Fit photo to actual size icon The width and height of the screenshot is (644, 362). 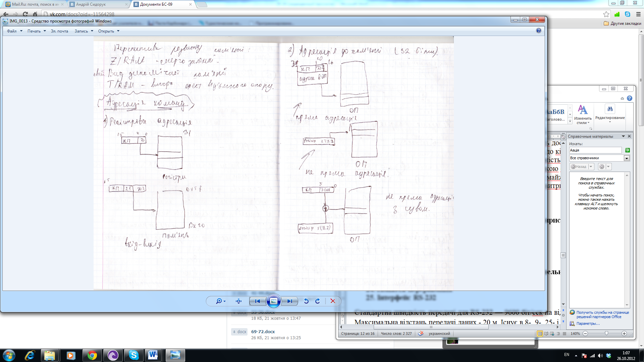pyautogui.click(x=238, y=301)
